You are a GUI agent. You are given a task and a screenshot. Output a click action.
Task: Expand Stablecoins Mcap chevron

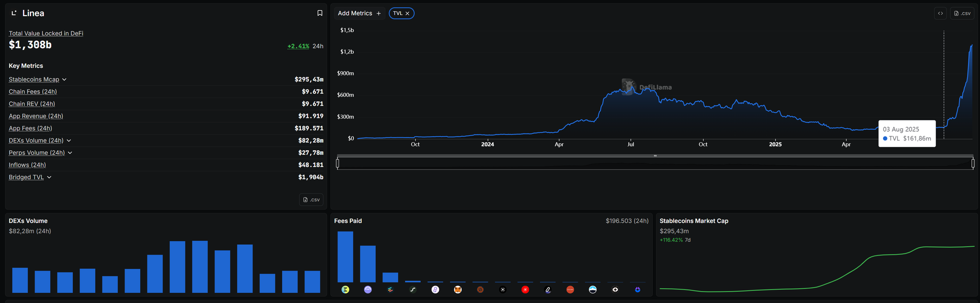click(x=64, y=79)
